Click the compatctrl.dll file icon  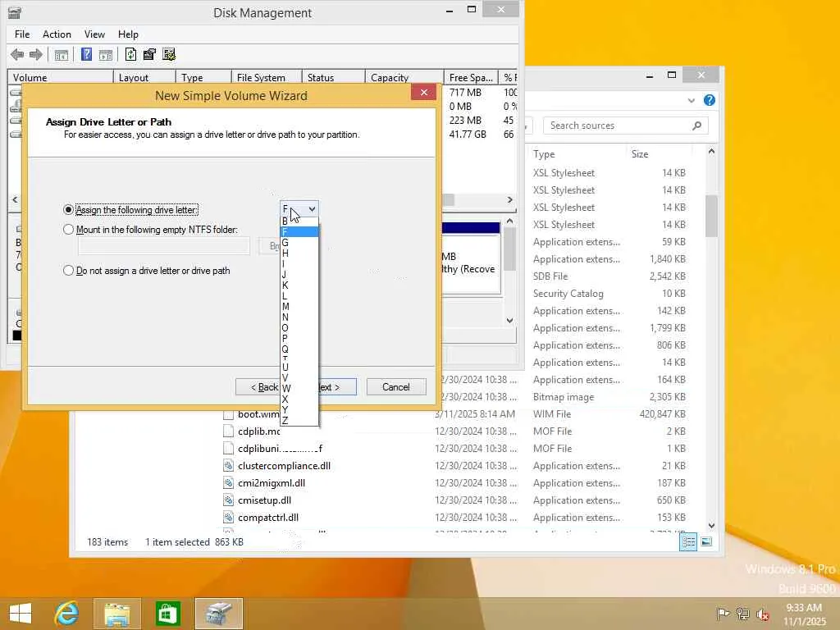[x=228, y=517]
